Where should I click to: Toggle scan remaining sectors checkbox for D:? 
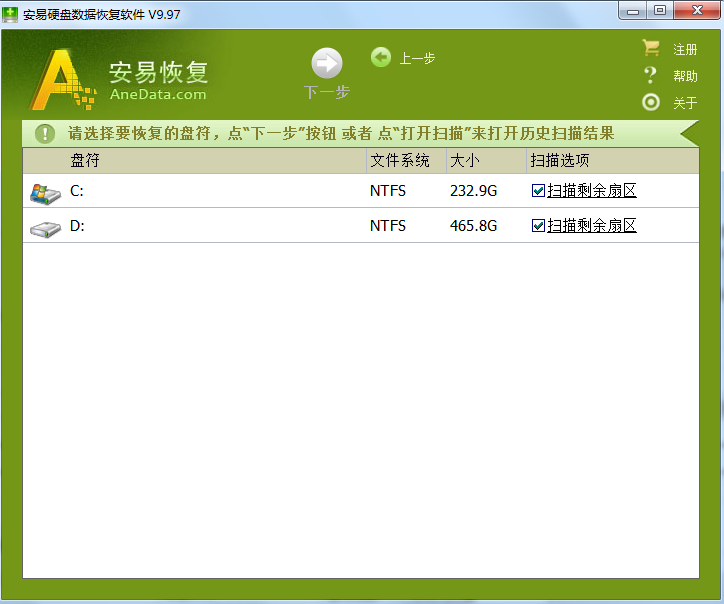539,226
